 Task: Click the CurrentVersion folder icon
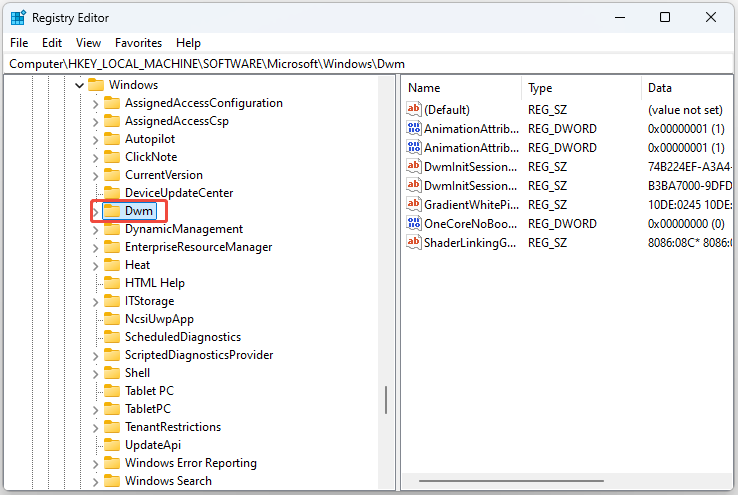pyautogui.click(x=112, y=175)
